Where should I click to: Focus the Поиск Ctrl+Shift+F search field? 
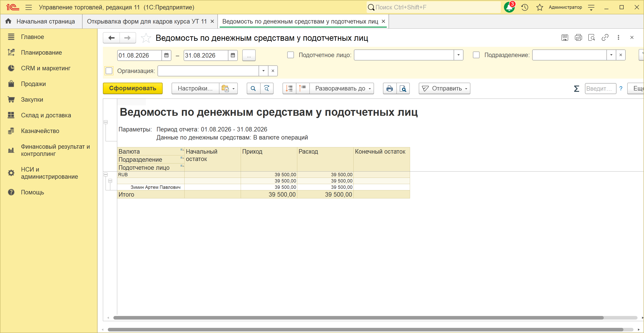click(434, 7)
